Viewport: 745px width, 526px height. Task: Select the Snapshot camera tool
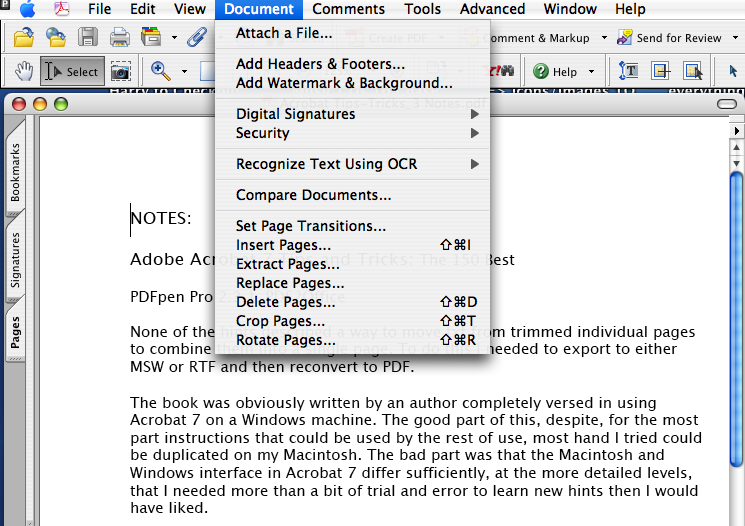point(120,71)
